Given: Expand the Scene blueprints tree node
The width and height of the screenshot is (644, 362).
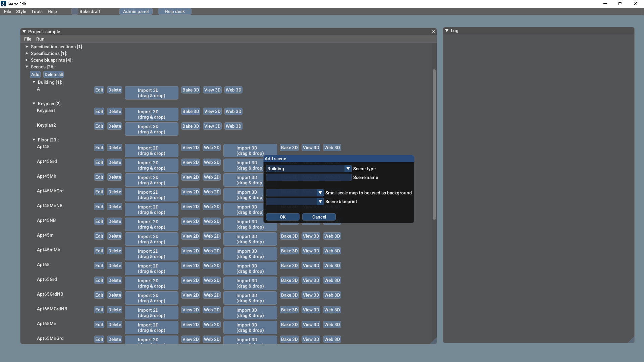Looking at the screenshot, I should tap(27, 60).
